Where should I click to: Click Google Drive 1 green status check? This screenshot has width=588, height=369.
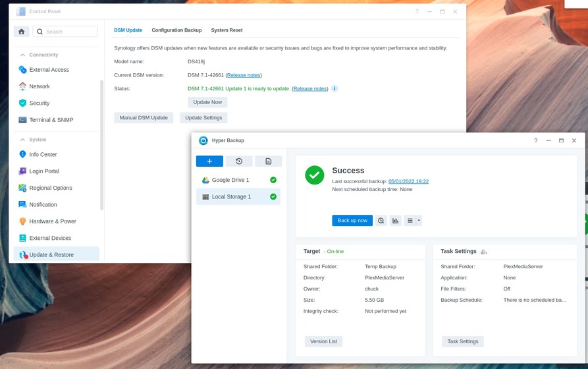point(273,180)
